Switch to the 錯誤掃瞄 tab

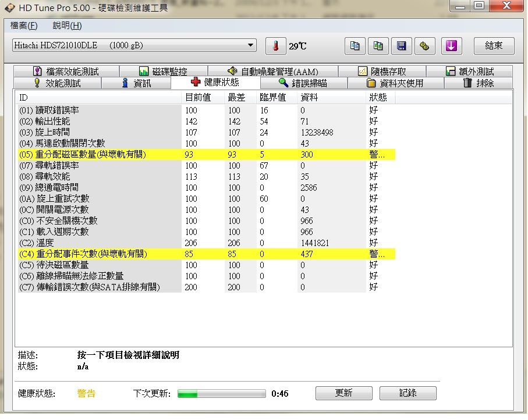pyautogui.click(x=304, y=83)
